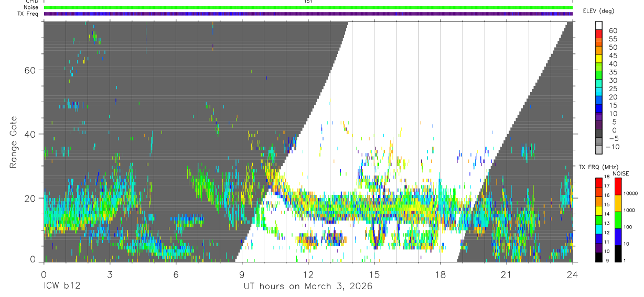Click the light gray bottom segment of ELEV bar

pyautogui.click(x=599, y=150)
